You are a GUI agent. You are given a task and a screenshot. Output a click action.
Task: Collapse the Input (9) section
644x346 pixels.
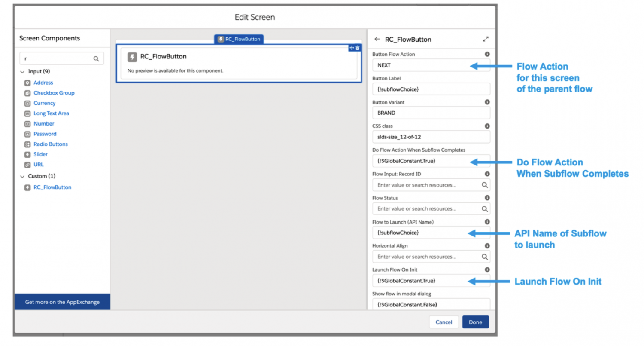(22, 71)
